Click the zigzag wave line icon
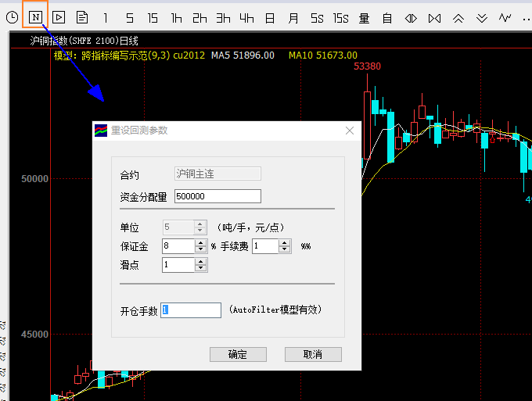This screenshot has width=532, height=401. (x=505, y=17)
